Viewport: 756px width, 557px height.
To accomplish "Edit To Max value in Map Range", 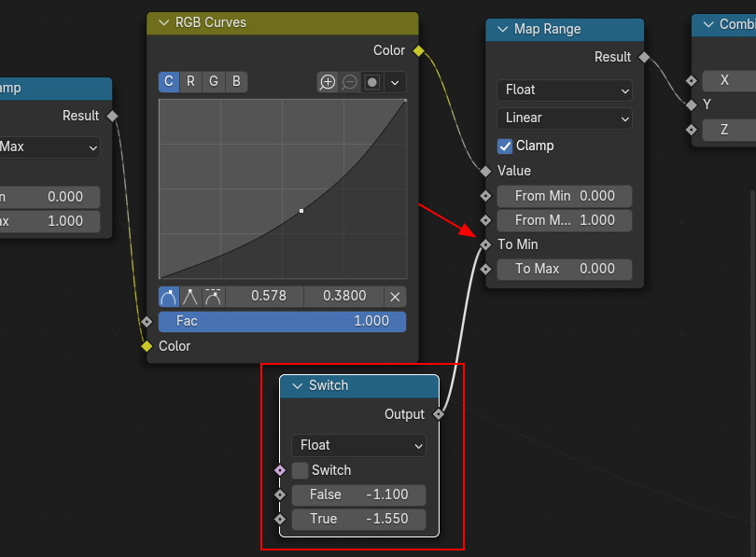I will [565, 269].
